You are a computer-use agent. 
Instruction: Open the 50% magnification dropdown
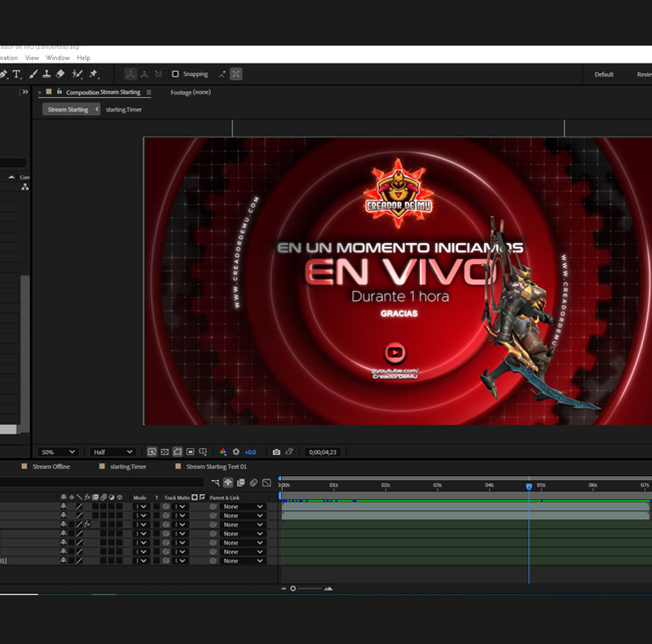(58, 452)
